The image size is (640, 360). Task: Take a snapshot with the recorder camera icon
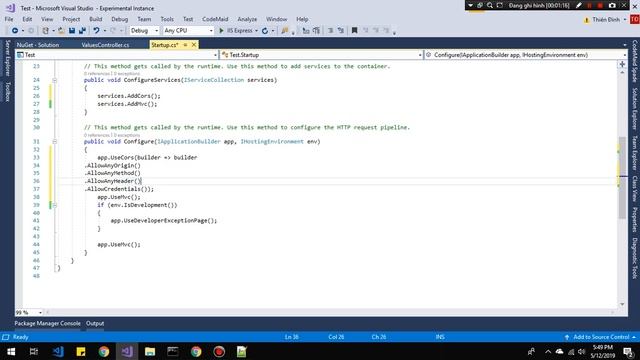pyautogui.click(x=612, y=5)
